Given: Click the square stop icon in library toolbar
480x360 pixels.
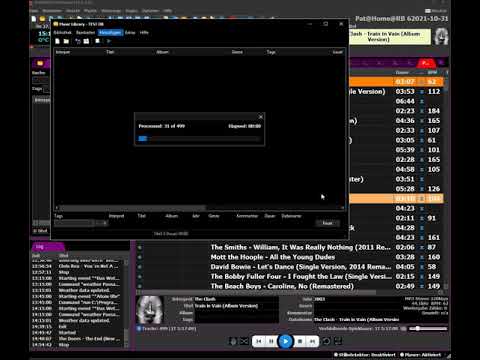Looking at the screenshot, I should (x=97, y=41).
